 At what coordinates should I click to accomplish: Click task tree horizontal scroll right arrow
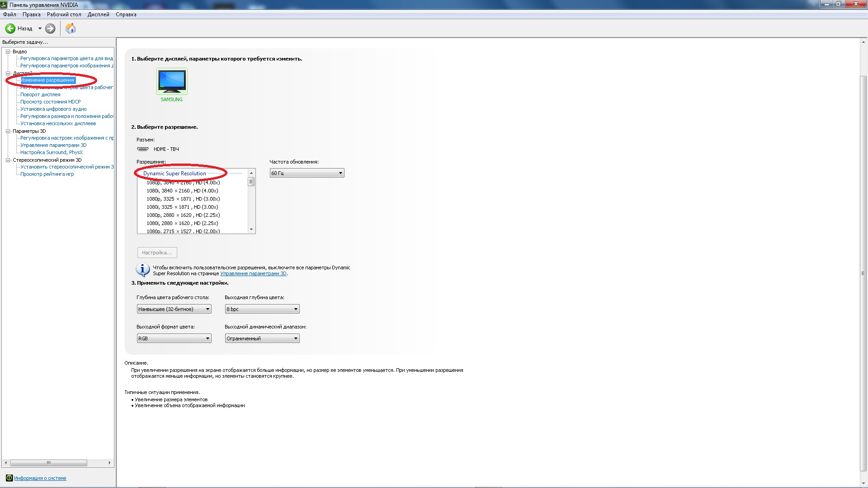coord(109,463)
